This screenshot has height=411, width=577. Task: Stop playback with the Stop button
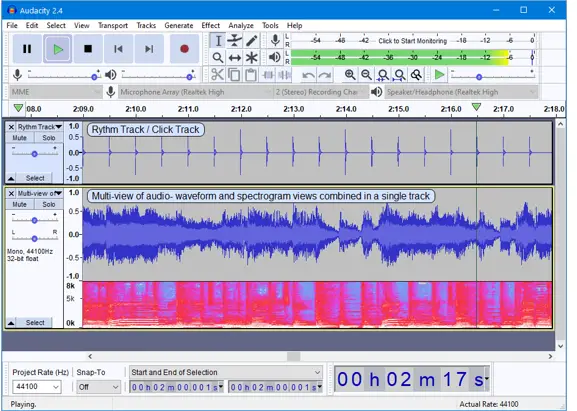coord(88,49)
